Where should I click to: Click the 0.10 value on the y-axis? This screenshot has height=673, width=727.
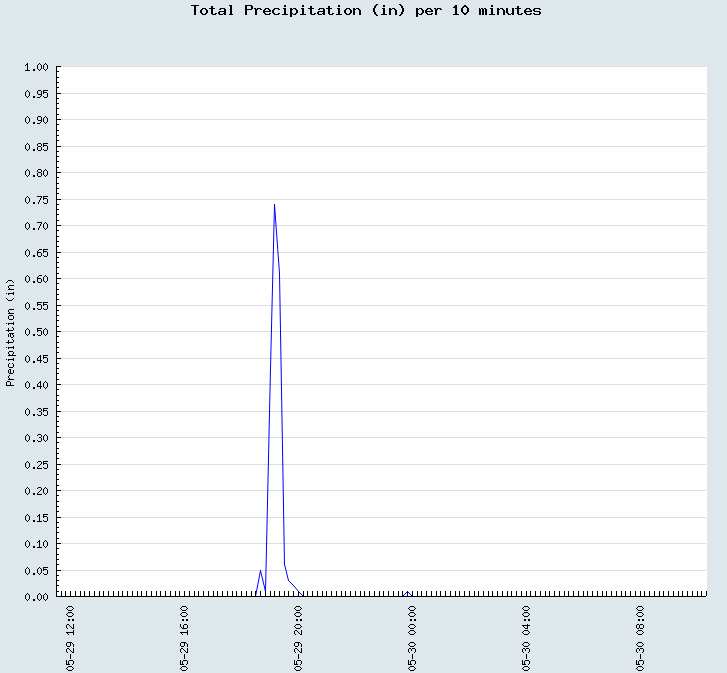tap(36, 544)
